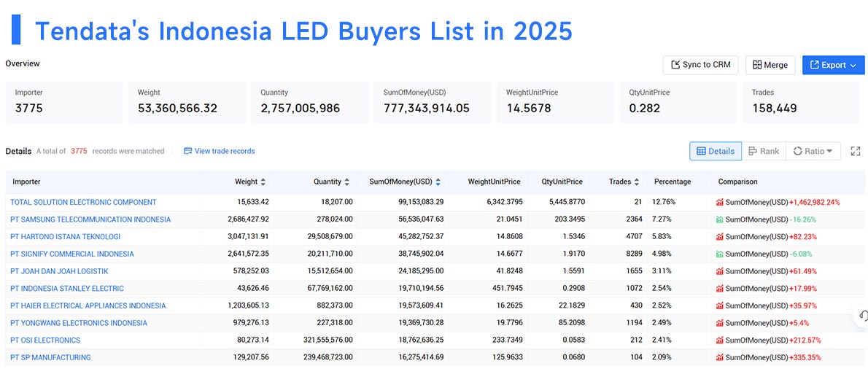
Task: Click comparison chart icon for PT YONGWANG row
Action: click(x=720, y=322)
